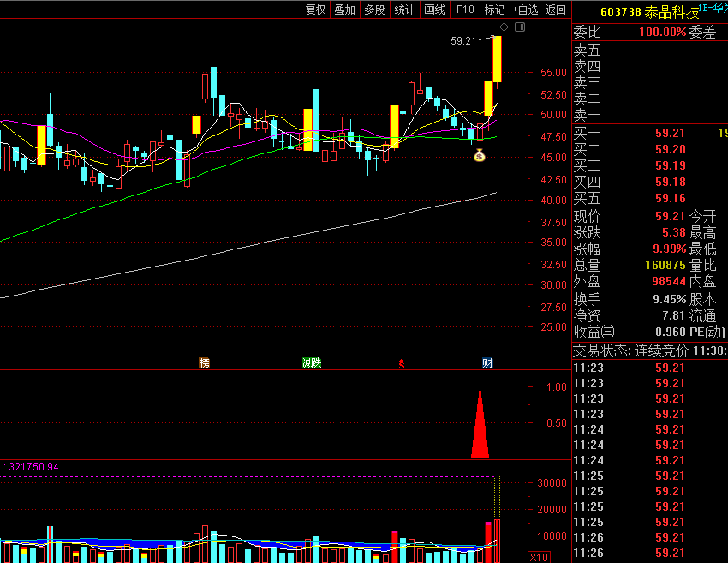Click the 返回 back button
The width and height of the screenshot is (728, 563).
(x=556, y=9)
